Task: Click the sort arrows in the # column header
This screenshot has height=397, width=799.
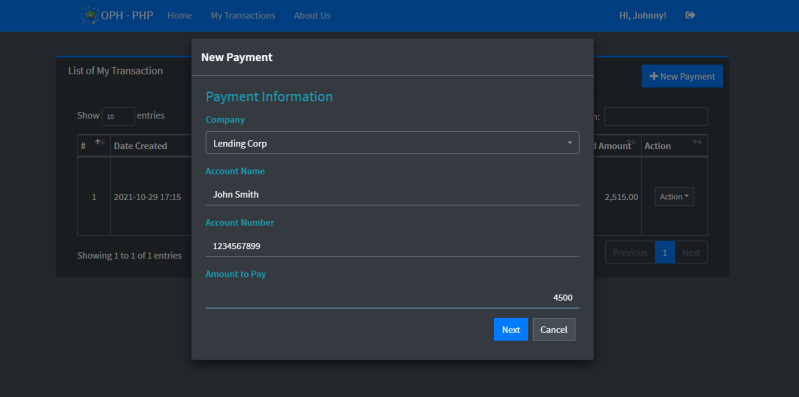Action: [x=100, y=142]
